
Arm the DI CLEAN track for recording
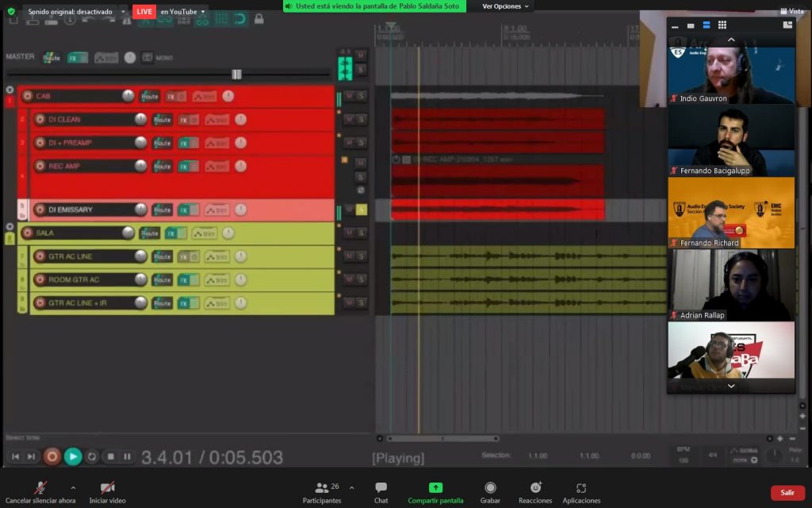40,120
